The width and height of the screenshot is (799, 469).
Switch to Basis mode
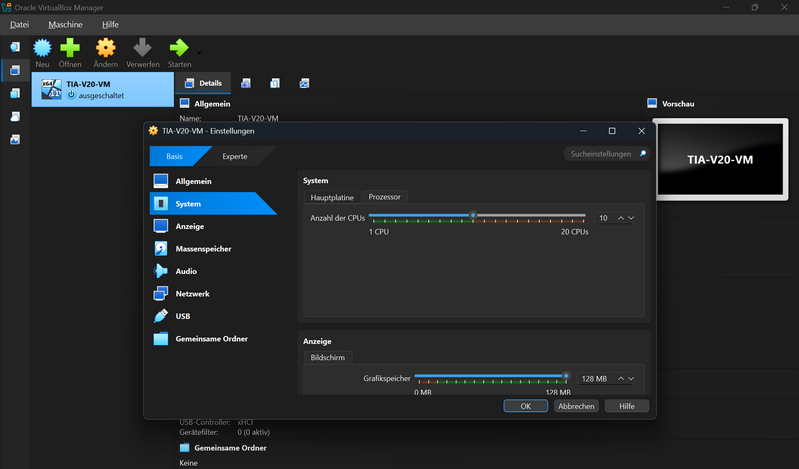175,156
